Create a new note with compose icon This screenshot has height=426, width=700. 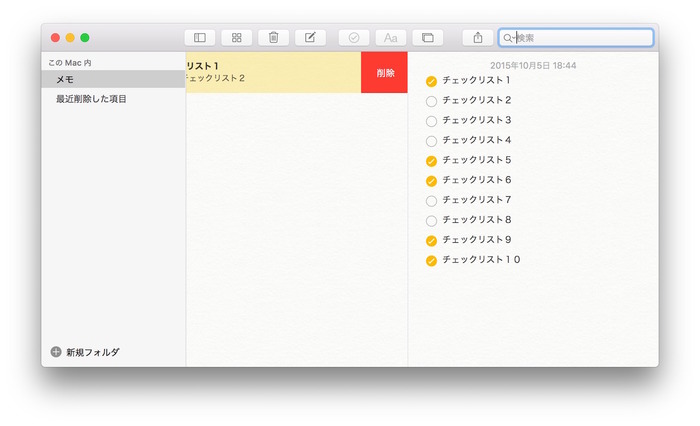[x=310, y=38]
